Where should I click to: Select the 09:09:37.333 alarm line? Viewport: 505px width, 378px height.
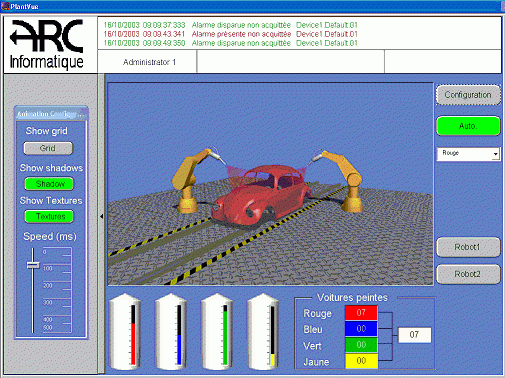pyautogui.click(x=230, y=25)
